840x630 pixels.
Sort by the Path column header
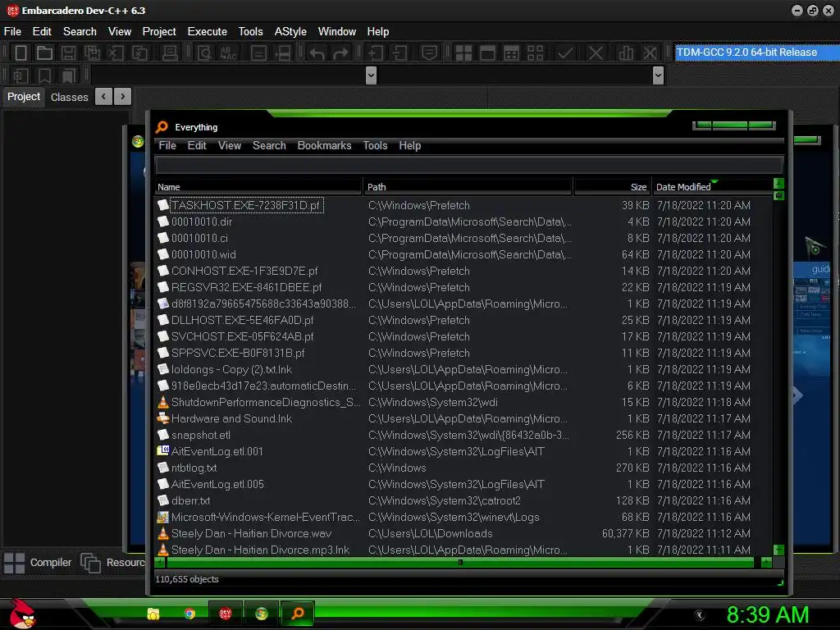point(468,187)
